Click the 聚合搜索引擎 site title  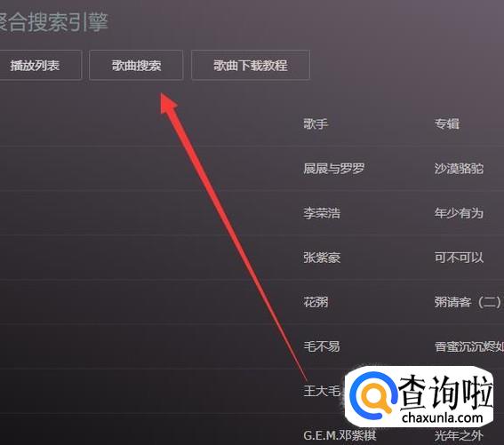tap(53, 22)
